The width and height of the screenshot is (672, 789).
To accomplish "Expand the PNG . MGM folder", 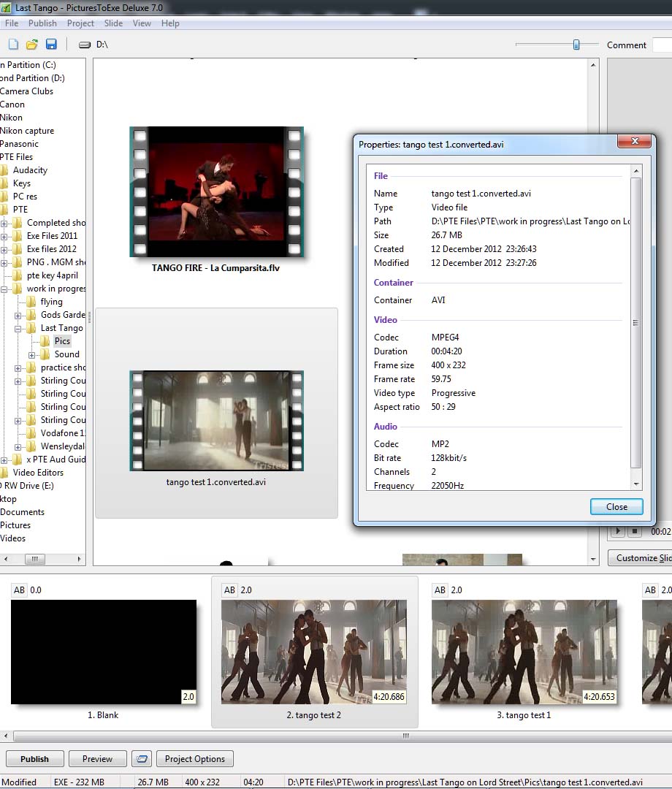I will [4, 263].
